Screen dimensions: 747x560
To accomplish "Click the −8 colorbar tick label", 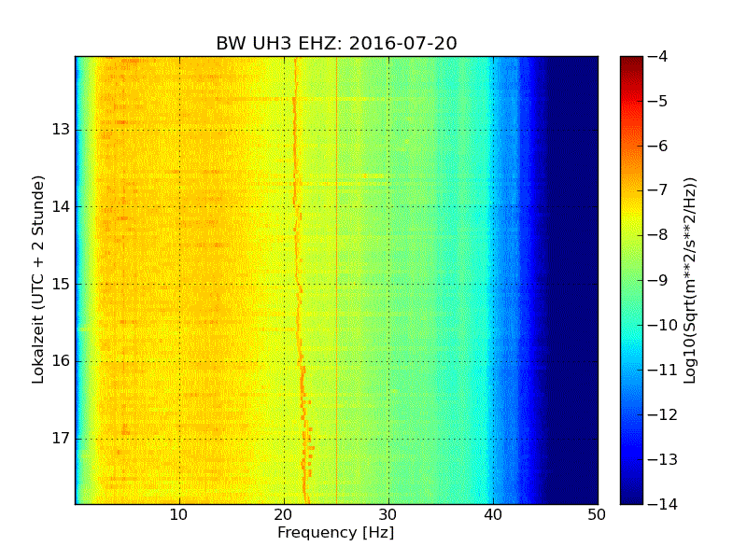I will [658, 235].
